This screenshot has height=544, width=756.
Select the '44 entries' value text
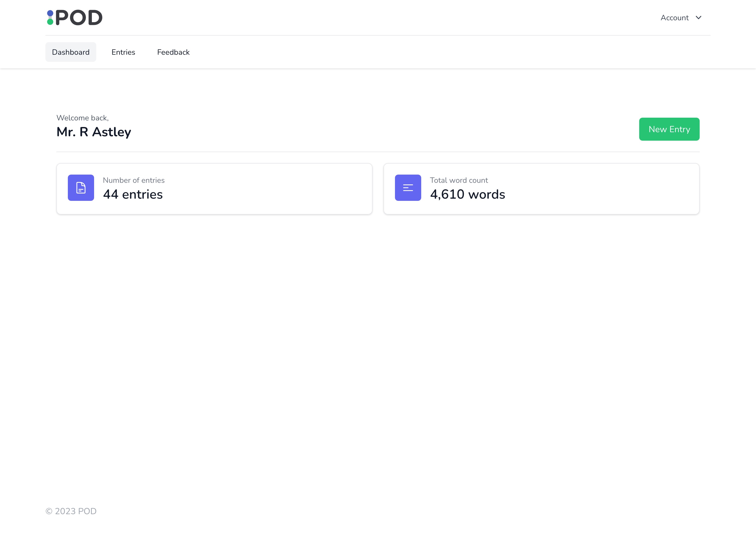[133, 195]
